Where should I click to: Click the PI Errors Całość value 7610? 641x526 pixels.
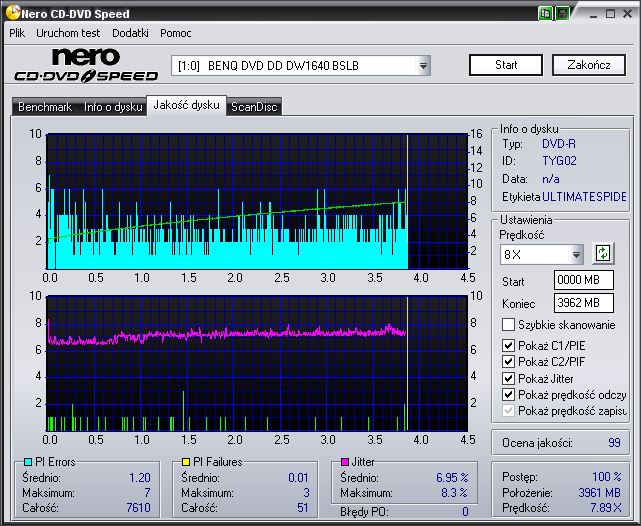[138, 508]
